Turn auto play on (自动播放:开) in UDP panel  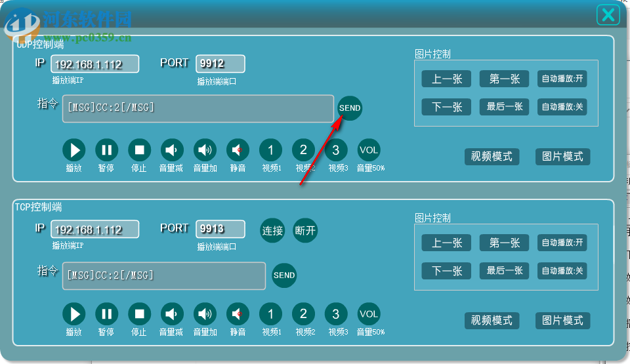(562, 79)
